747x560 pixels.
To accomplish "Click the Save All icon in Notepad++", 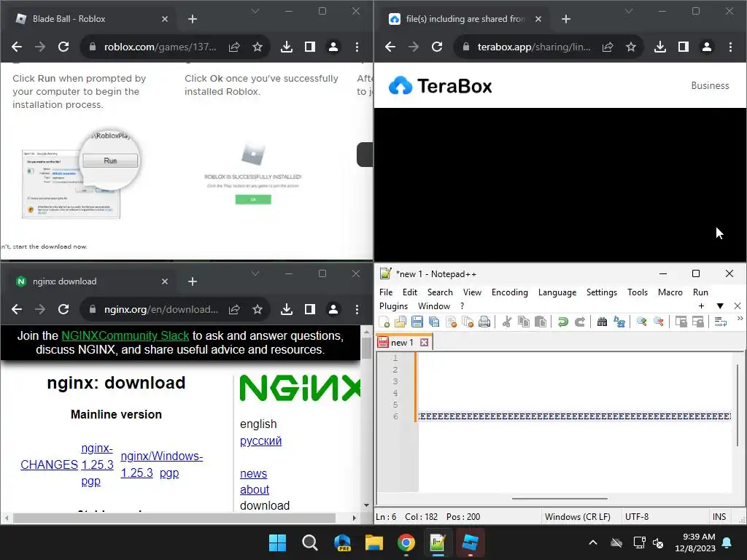I will (x=434, y=322).
